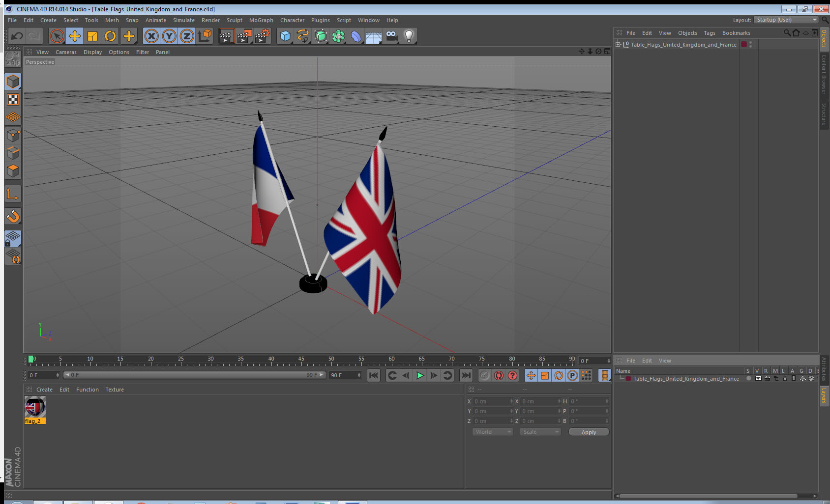
Task: Click Render to Picture Viewer icon
Action: point(244,36)
